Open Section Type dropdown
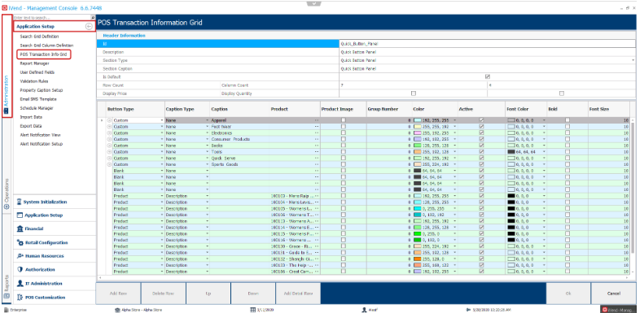644x313 pixels. (x=633, y=60)
